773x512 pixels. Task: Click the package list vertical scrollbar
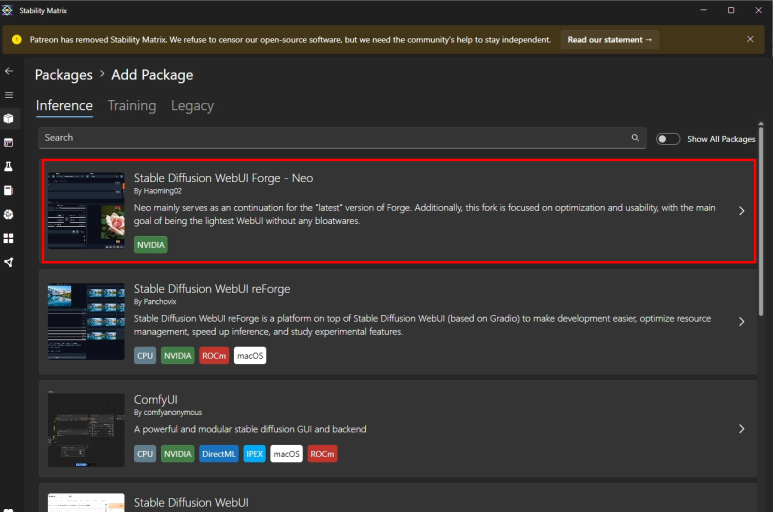tap(761, 220)
